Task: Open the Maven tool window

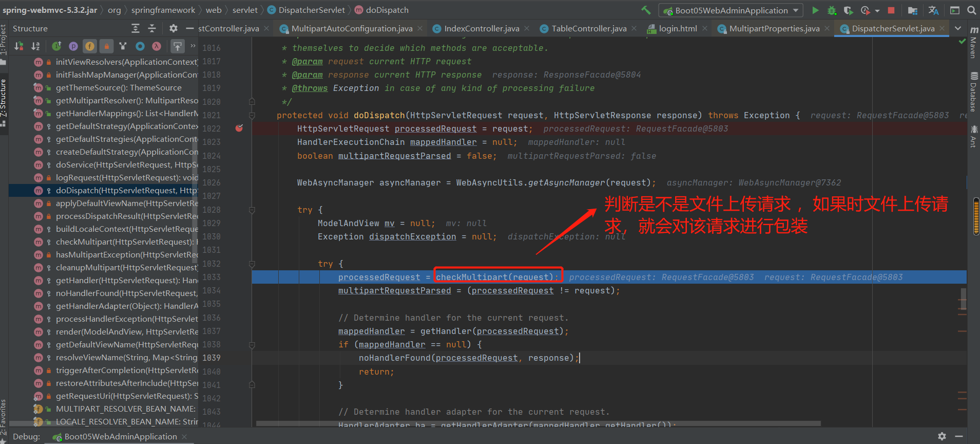Action: (973, 42)
